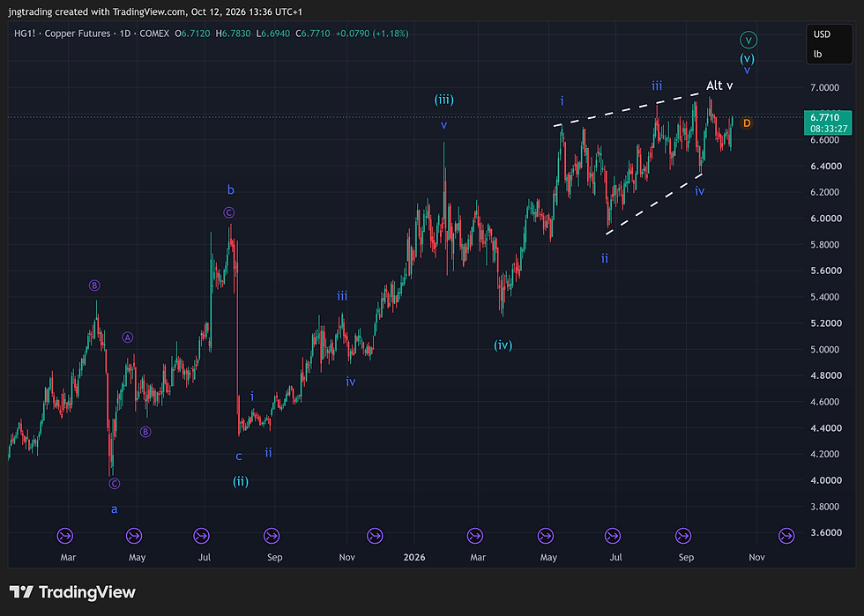
Task: Open the first rollover marker left of first Mar
Action: [x=65, y=535]
